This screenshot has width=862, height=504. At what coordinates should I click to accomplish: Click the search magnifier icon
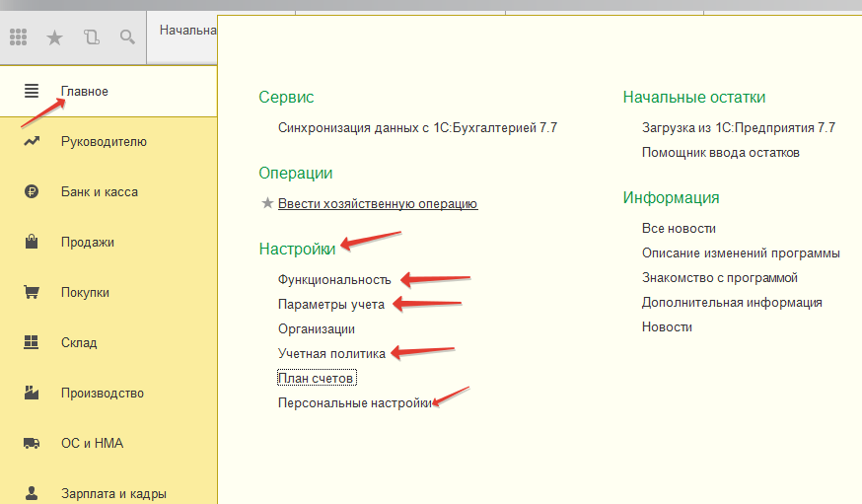[x=127, y=37]
